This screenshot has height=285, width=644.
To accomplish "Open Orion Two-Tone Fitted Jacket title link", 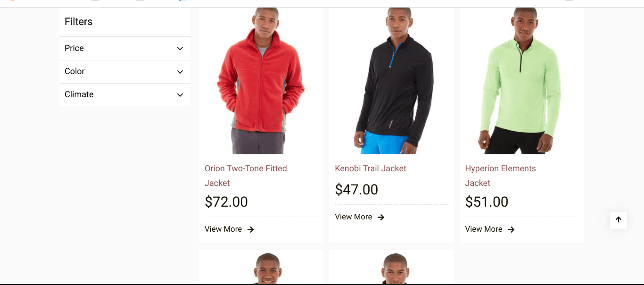I will tap(246, 176).
